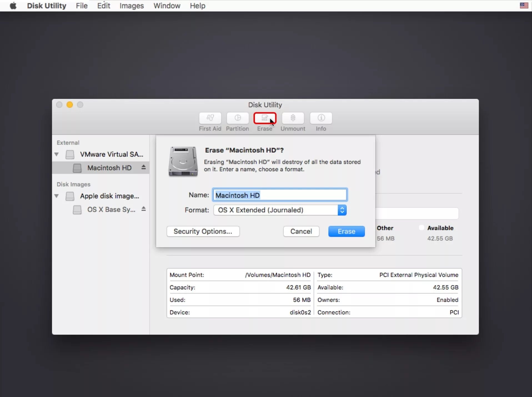Screen dimensions: 532x397
Task: Click the Capacity value 42.61 GB
Action: point(298,287)
